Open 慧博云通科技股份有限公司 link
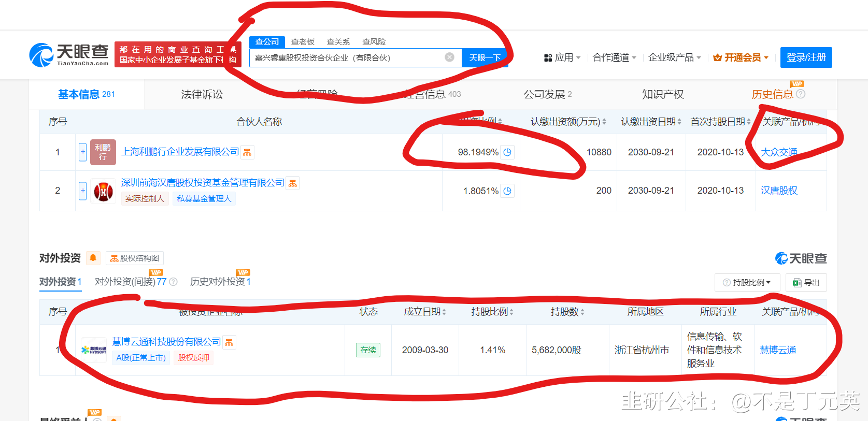This screenshot has height=421, width=868. tap(166, 342)
